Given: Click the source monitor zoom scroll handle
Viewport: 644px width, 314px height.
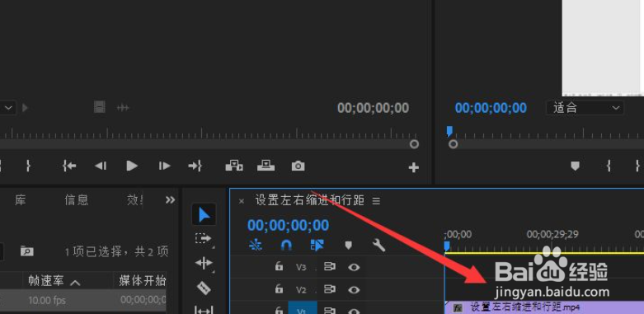Looking at the screenshot, I should 414,144.
